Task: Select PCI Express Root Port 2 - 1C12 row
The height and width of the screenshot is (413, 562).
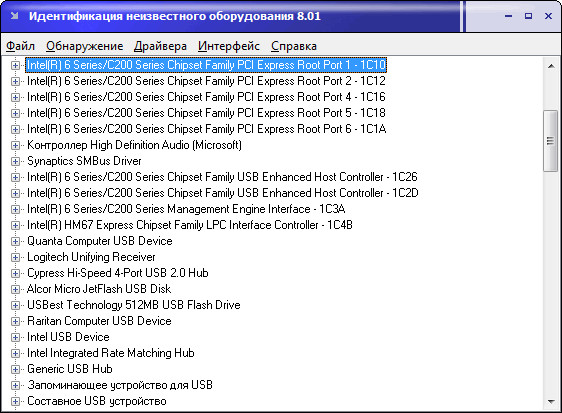Action: click(x=206, y=81)
